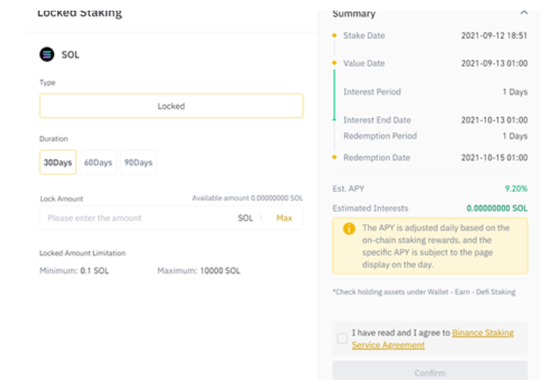Click the Locked Staking heading
549x392 pixels.
pos(79,12)
